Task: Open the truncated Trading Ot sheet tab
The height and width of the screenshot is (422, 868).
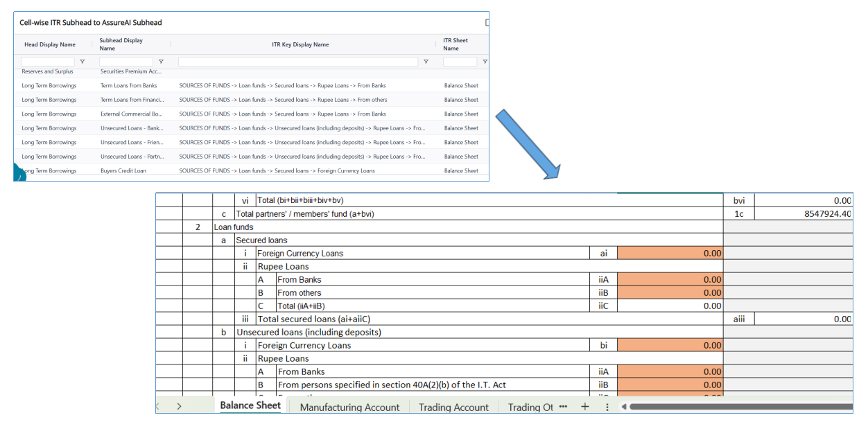Action: point(530,407)
